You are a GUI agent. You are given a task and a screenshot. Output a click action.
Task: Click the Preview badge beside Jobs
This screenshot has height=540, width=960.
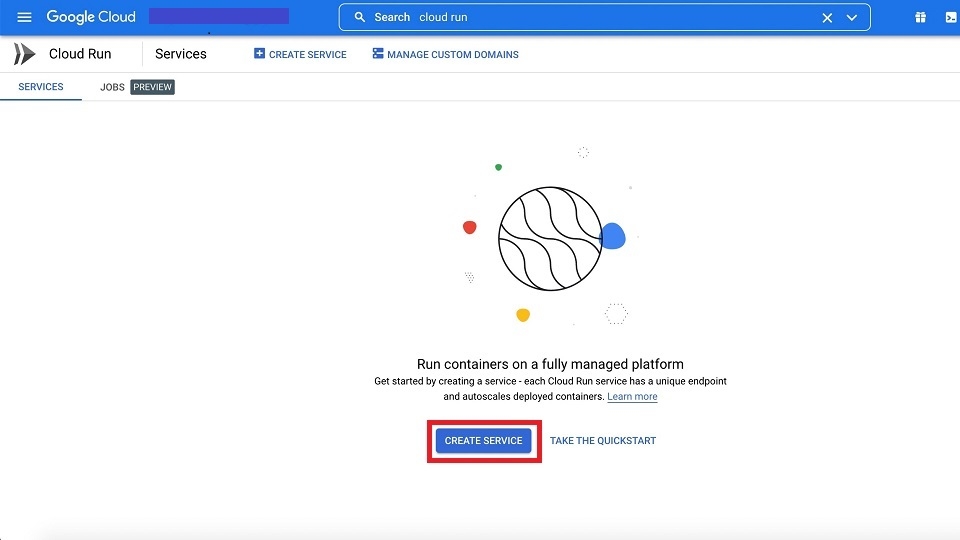coord(152,87)
